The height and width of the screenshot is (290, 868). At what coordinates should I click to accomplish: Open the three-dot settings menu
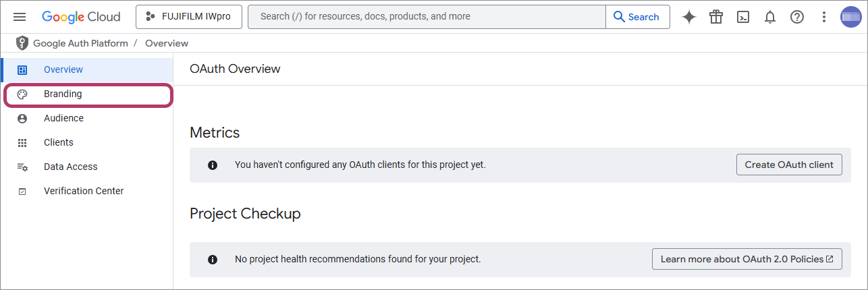tap(824, 17)
